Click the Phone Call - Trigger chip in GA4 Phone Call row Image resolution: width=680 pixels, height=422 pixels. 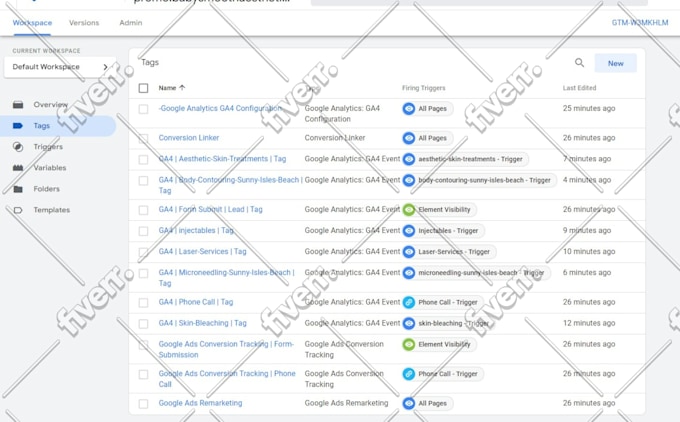[443, 302]
